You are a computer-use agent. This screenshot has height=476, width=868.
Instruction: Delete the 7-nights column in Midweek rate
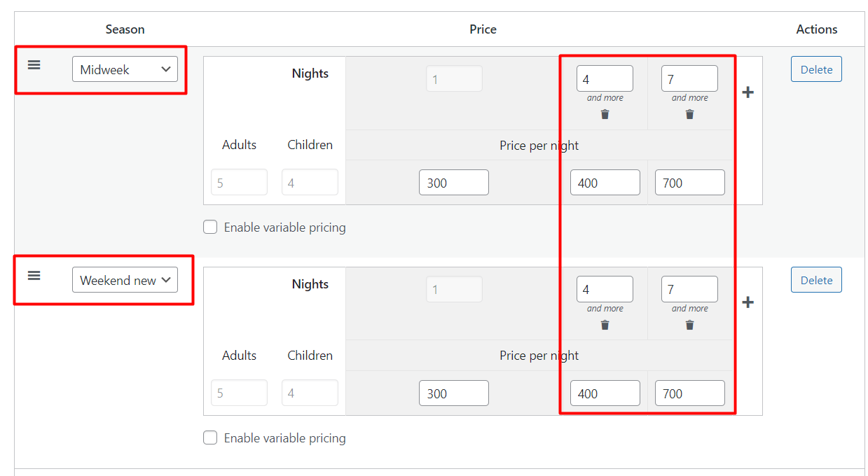(x=689, y=114)
